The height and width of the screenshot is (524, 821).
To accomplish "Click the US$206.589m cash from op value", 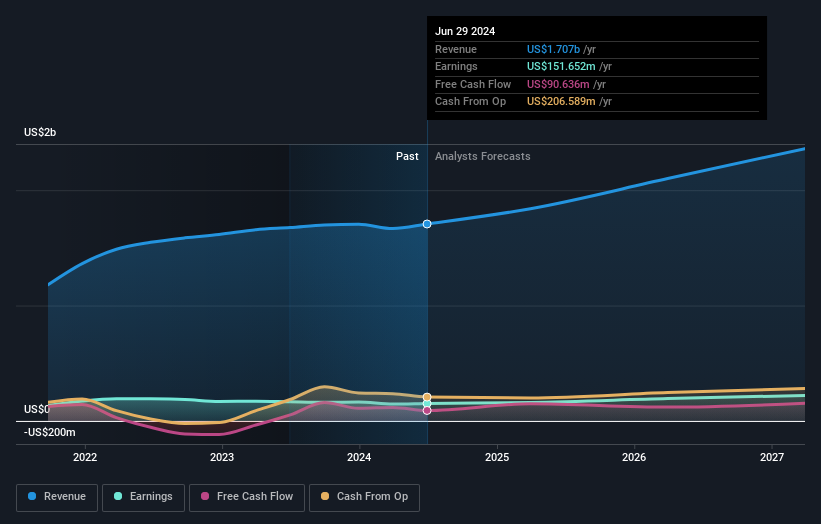I will (x=561, y=102).
